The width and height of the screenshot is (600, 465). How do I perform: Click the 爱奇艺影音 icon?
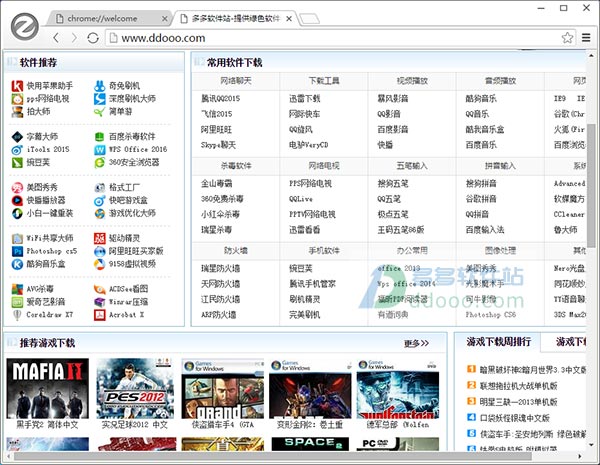pyautogui.click(x=17, y=302)
